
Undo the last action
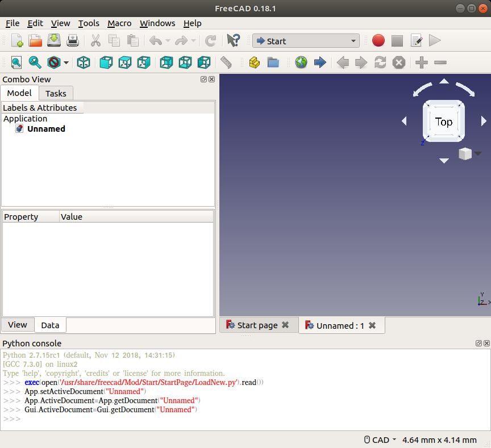[x=156, y=41]
